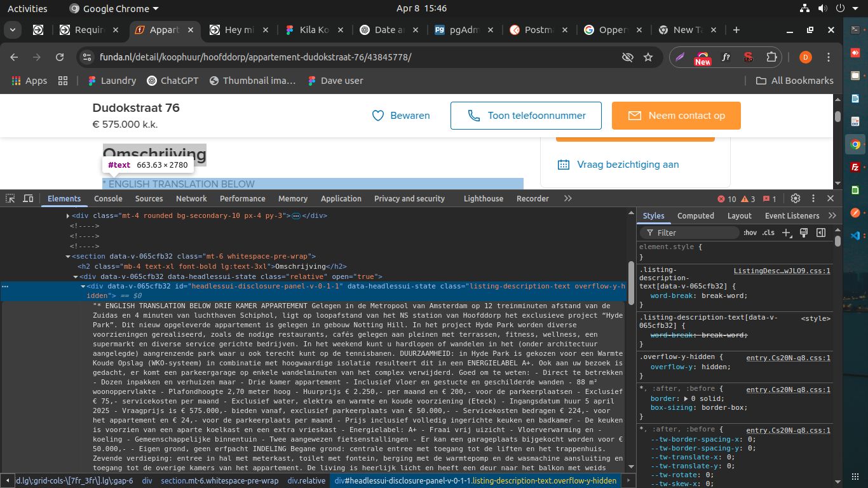Switch to the Console tab in DevTools
Screen dimensions: 868x488
point(108,198)
